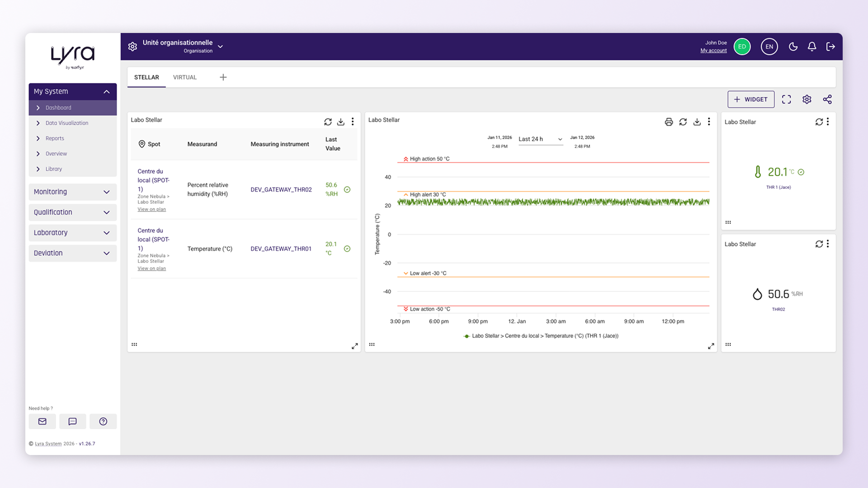Expand the chart widget to full size
This screenshot has height=488, width=868.
point(711,346)
